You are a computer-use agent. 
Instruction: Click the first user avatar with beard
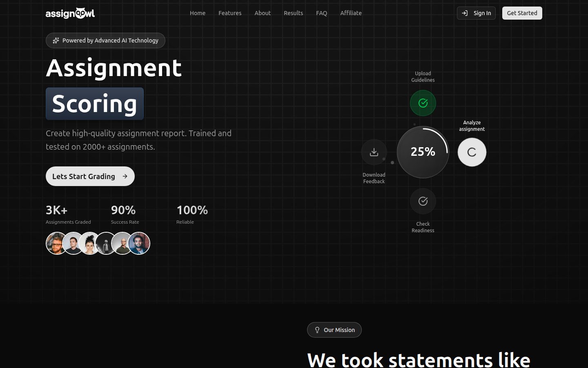(56, 243)
